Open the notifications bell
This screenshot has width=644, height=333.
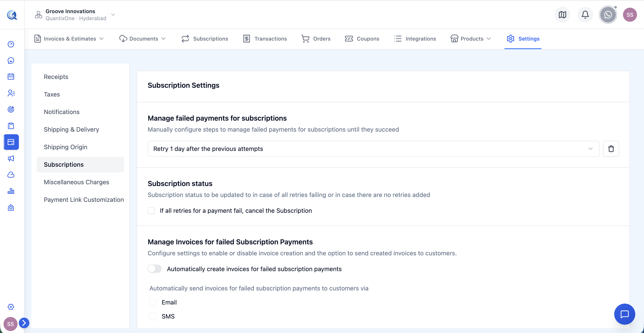pos(585,15)
